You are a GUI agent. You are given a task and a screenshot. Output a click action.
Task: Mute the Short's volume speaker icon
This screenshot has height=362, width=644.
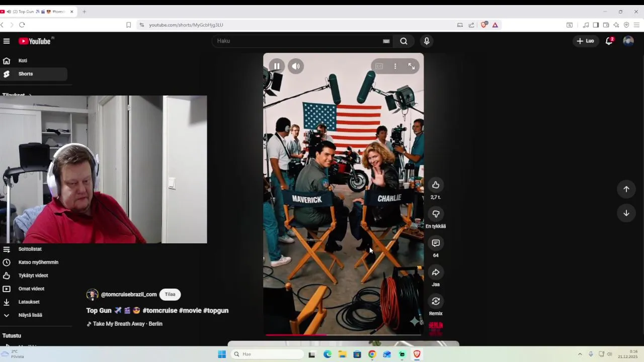click(x=296, y=66)
